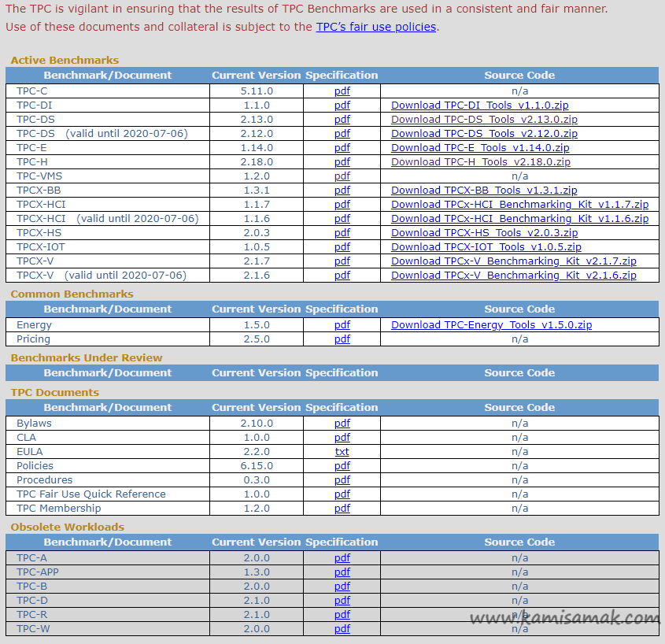Open the TPCX-V 2.1.7 specification pdf
The image size is (665, 644).
(342, 261)
